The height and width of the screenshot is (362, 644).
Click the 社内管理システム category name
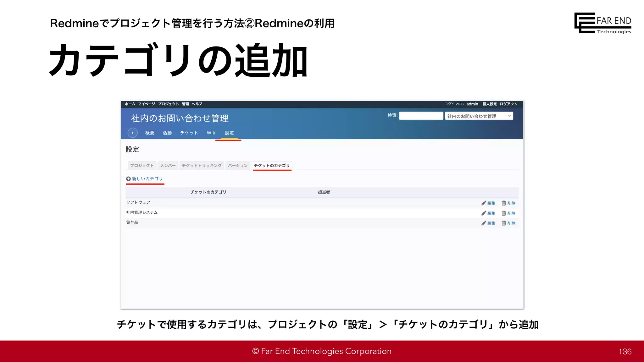coord(142,212)
